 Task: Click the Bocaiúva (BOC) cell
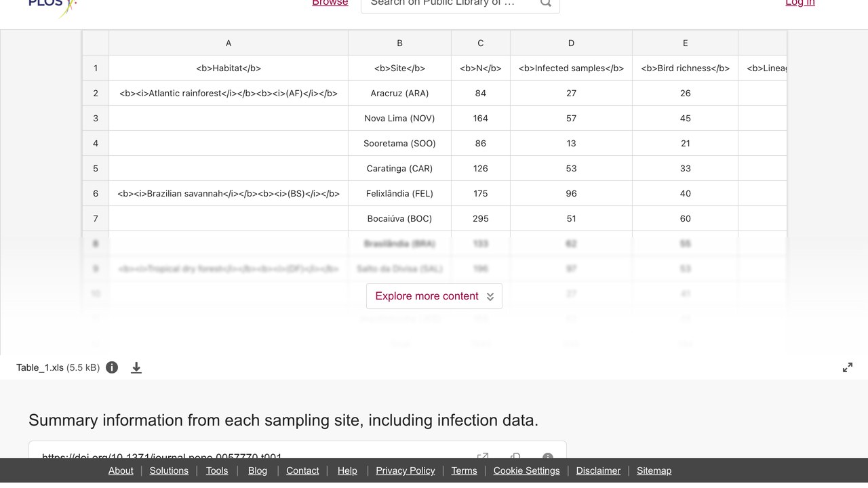click(x=399, y=219)
